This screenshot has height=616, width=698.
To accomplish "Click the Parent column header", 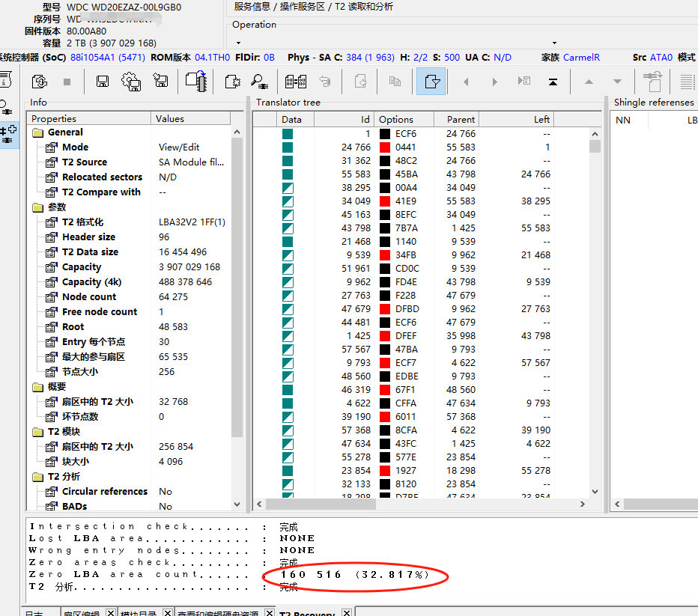I will 456,119.
